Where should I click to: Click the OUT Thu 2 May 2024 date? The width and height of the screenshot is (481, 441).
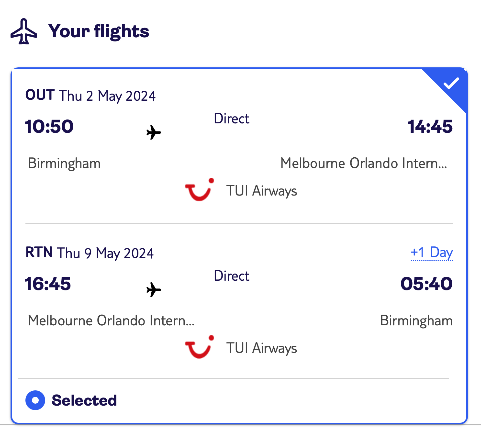pos(90,96)
